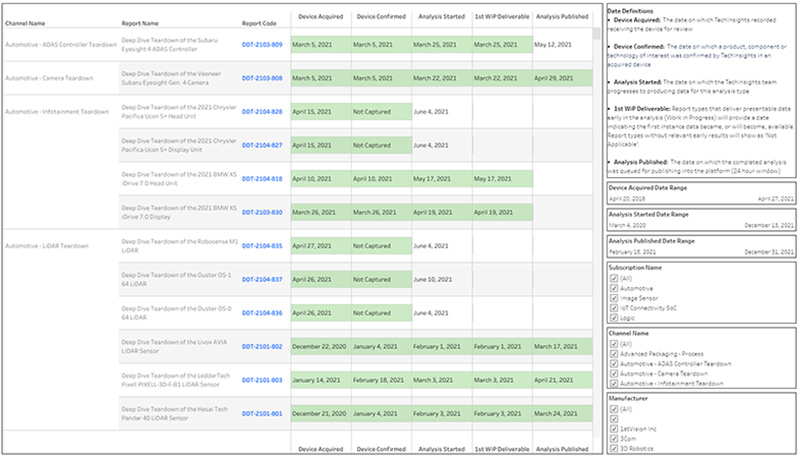Uncheck the Image Sensor subscription checkbox
Screen dimensions: 800x457
click(x=614, y=298)
